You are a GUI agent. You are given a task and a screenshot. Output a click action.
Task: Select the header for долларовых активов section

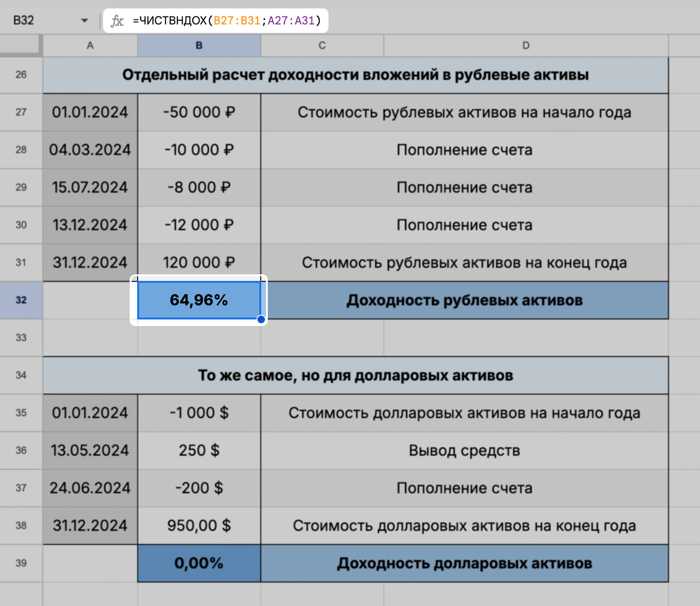(355, 375)
